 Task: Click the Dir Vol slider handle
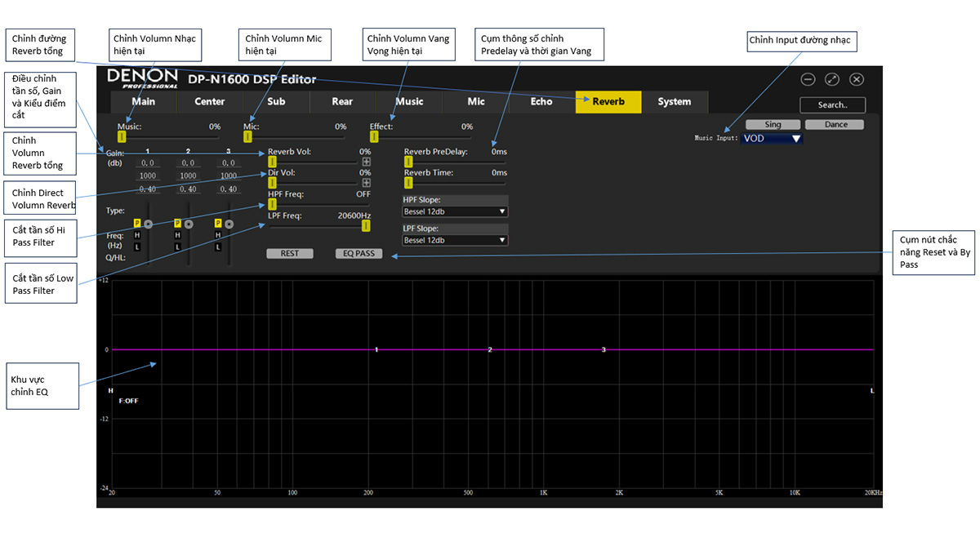point(273,183)
